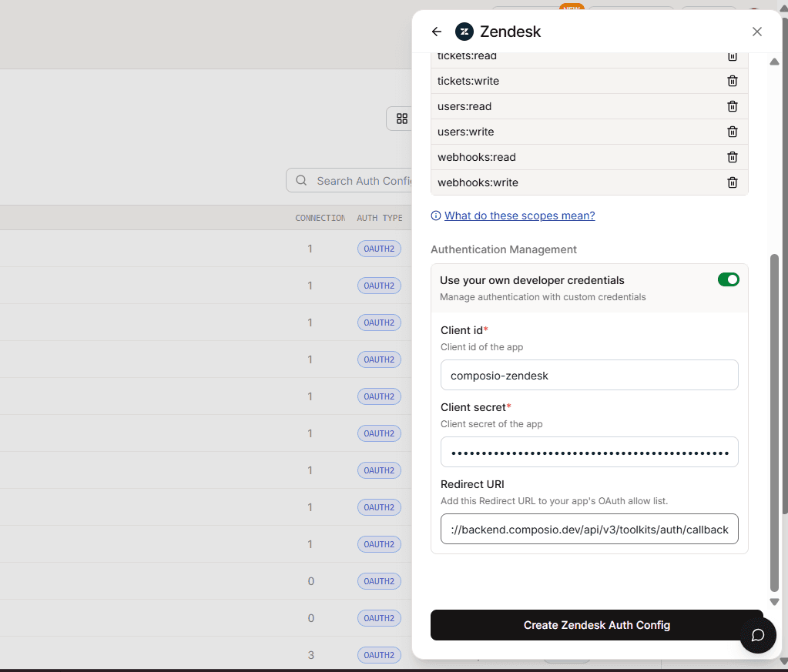Click the Client secret label

475,407
